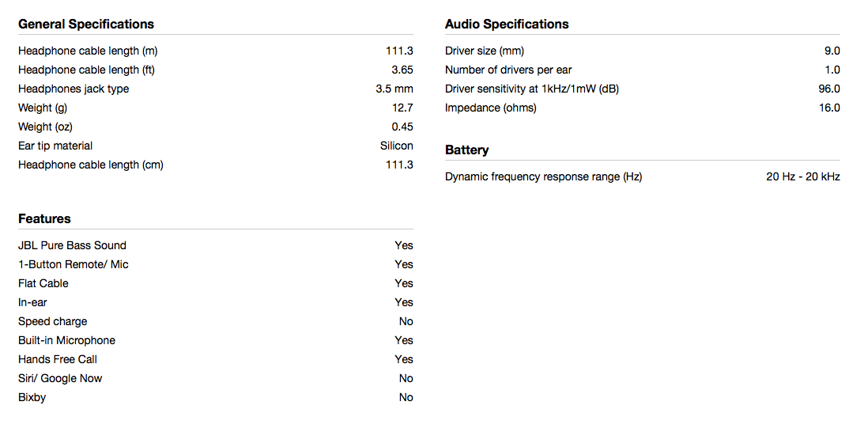Select the JBL Pure Bass Sound label

point(72,245)
